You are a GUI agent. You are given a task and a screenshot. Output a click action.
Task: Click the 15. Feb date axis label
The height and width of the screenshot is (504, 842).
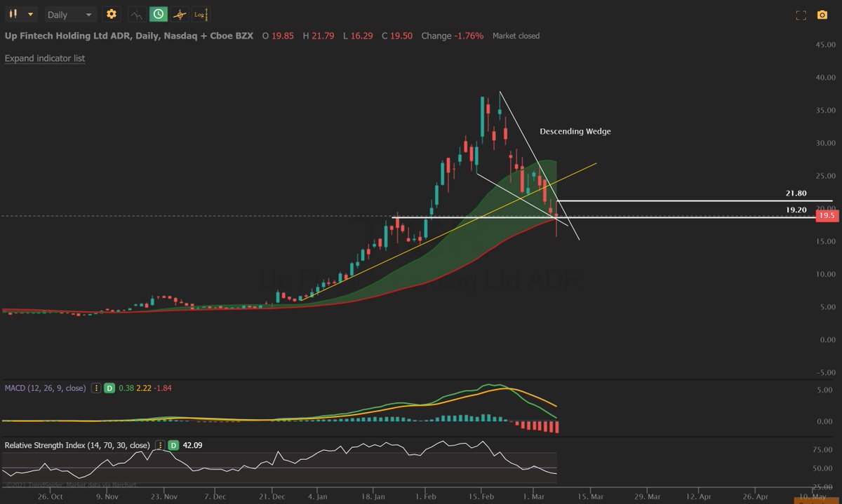click(481, 495)
